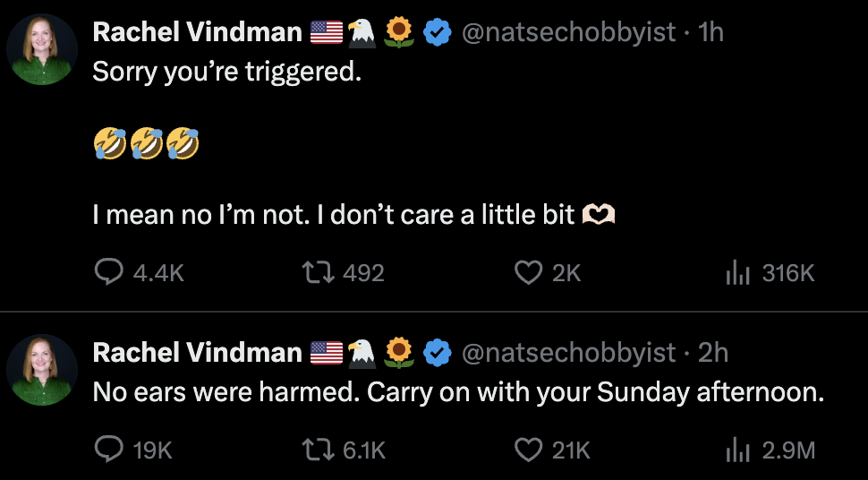This screenshot has width=868, height=480.
Task: Click Rachel Vindman name on second tweet
Action: coord(197,354)
